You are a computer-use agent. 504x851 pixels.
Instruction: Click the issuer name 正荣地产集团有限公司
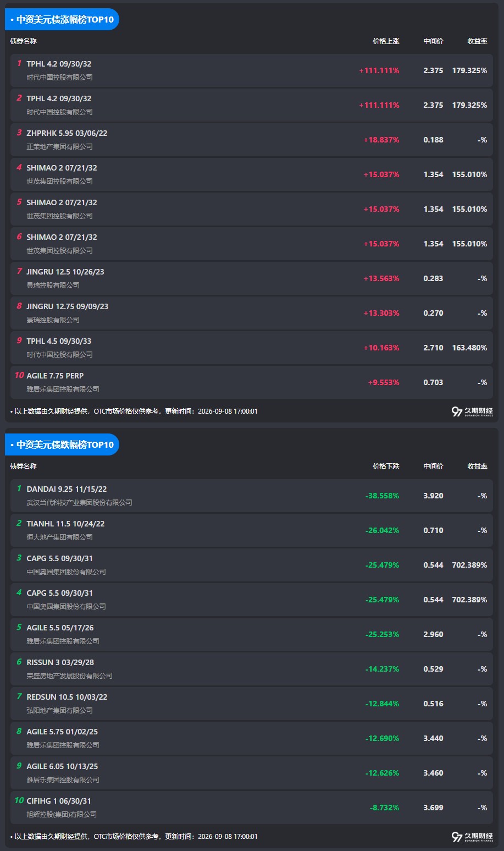coord(59,147)
